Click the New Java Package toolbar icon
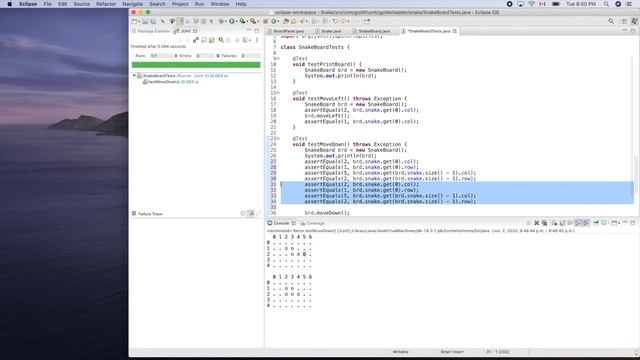This screenshot has height=360, width=640. pos(265,21)
